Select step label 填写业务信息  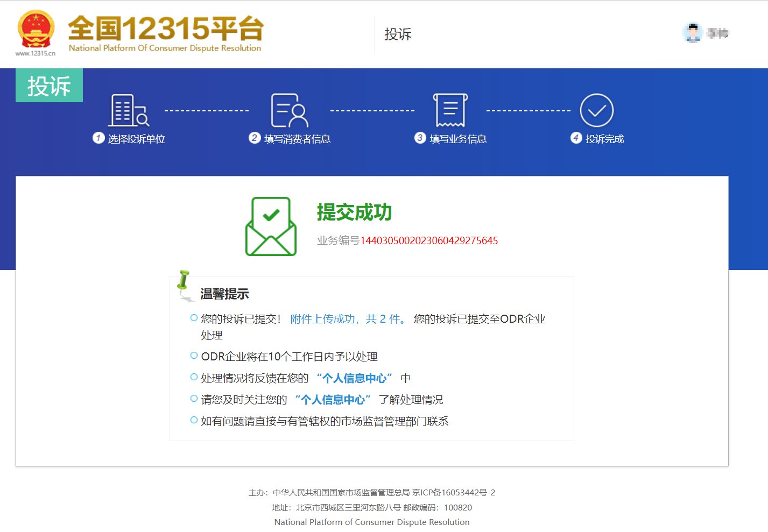click(x=458, y=139)
